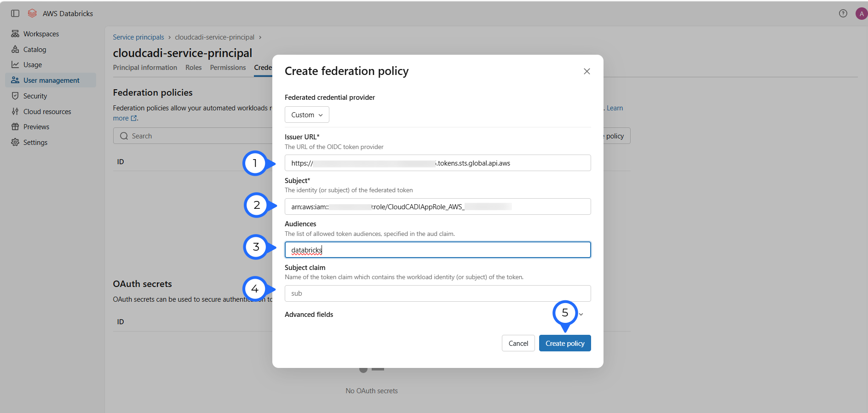Viewport: 868px width, 413px height.
Task: Click the cloudcadi-service-principal page heading
Action: pos(183,53)
